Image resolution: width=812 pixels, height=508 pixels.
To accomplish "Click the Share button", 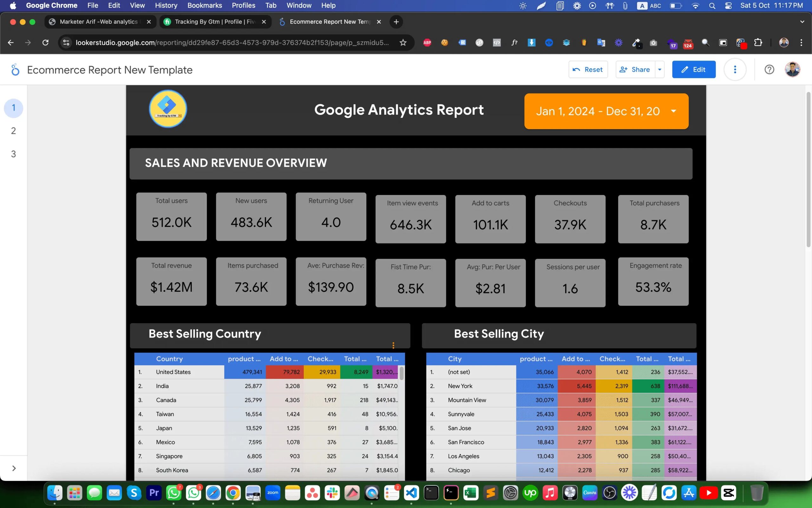I will tap(635, 70).
